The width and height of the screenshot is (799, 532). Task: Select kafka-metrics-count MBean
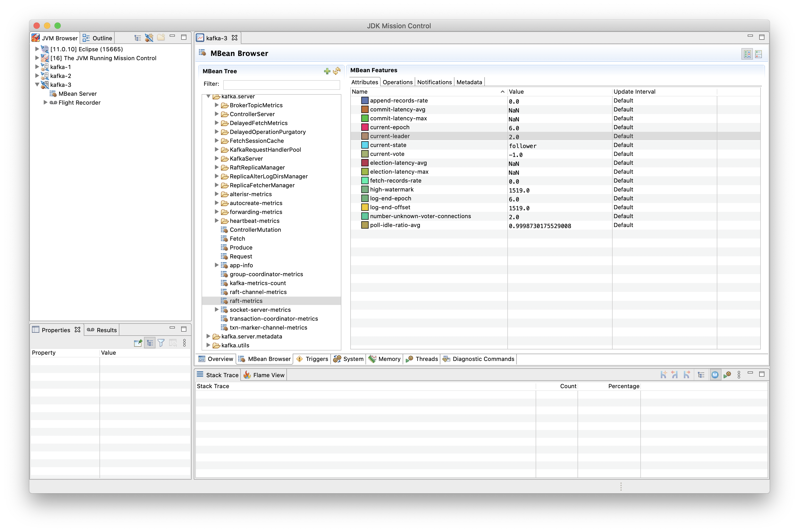click(258, 283)
